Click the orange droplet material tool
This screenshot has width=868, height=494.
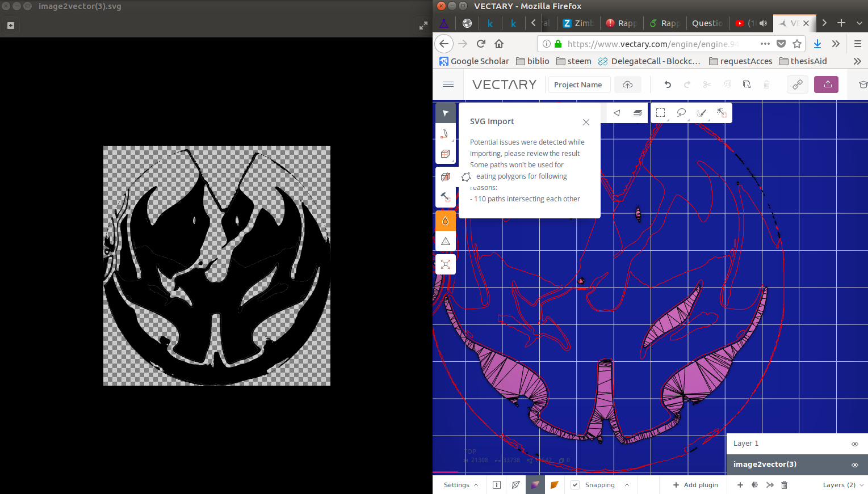point(446,221)
